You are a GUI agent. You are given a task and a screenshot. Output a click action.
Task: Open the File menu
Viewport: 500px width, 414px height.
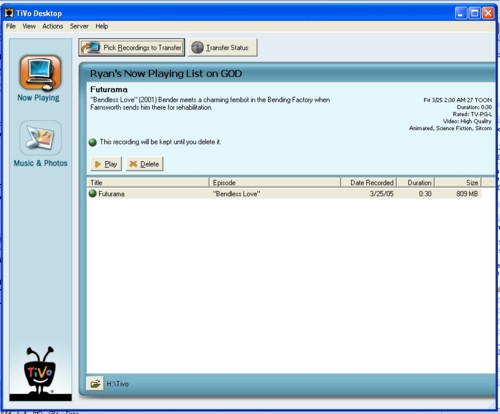click(11, 26)
